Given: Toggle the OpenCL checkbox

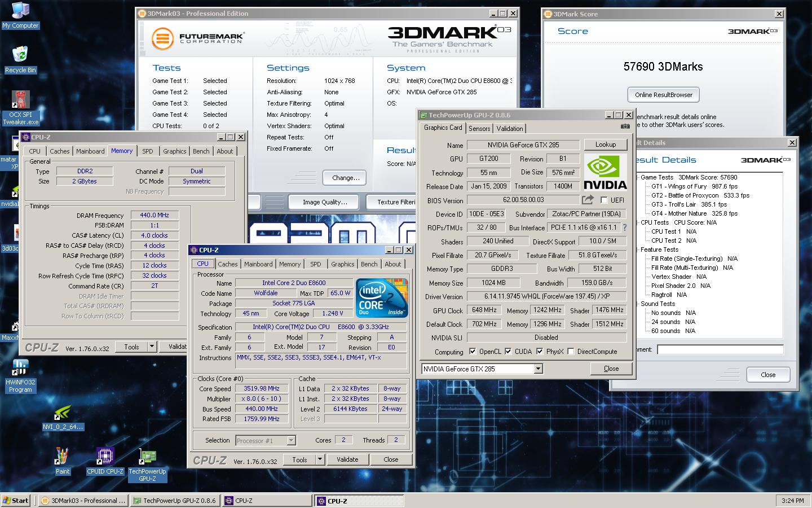Looking at the screenshot, I should [x=473, y=351].
